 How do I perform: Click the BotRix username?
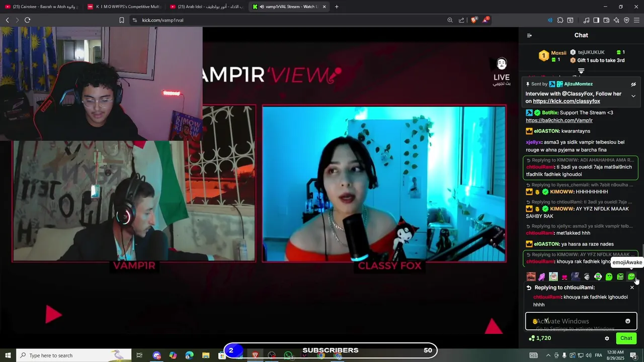549,113
